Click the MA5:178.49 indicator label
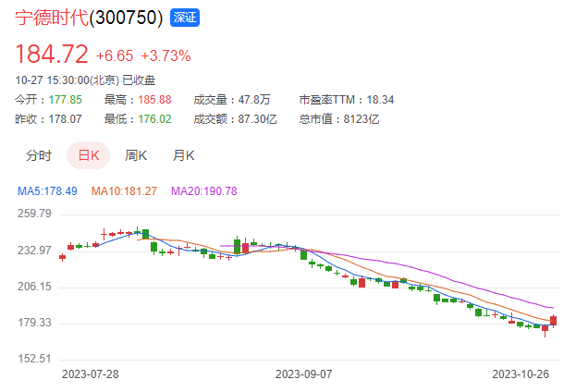 [x=47, y=191]
